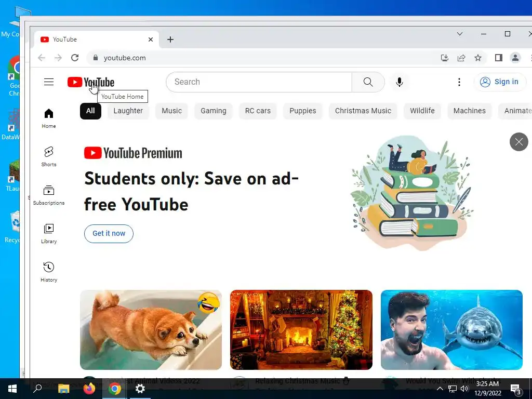Viewport: 532px width, 399px height.
Task: Click the install app icon in address bar
Action: [x=445, y=58]
